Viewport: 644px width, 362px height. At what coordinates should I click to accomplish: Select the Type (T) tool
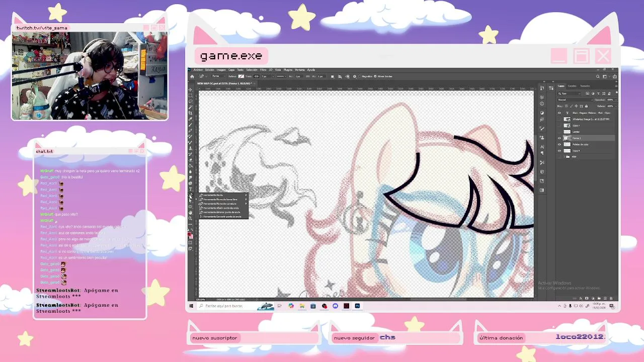tap(190, 188)
